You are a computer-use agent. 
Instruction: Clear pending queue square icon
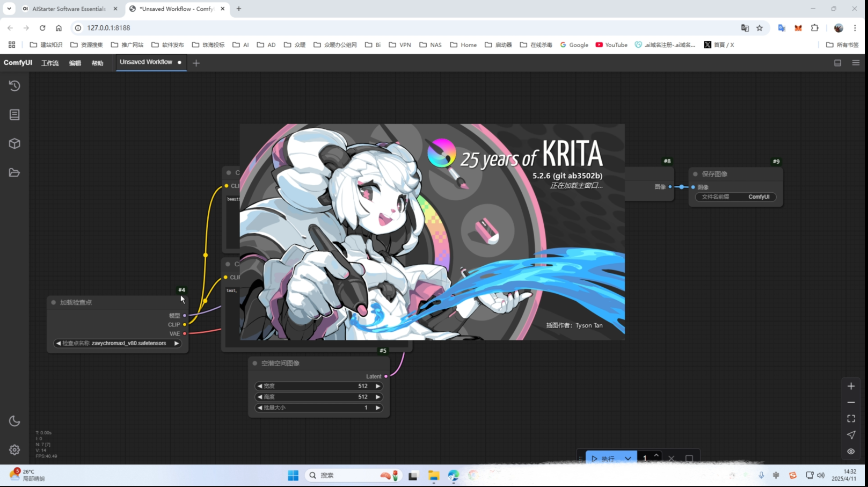pyautogui.click(x=689, y=459)
